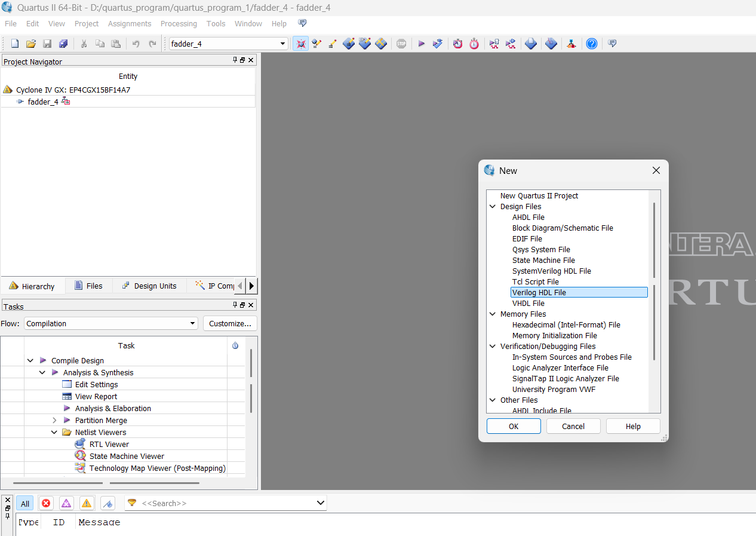Toggle the red Error messages filter
This screenshot has width=756, height=536.
[x=46, y=504]
